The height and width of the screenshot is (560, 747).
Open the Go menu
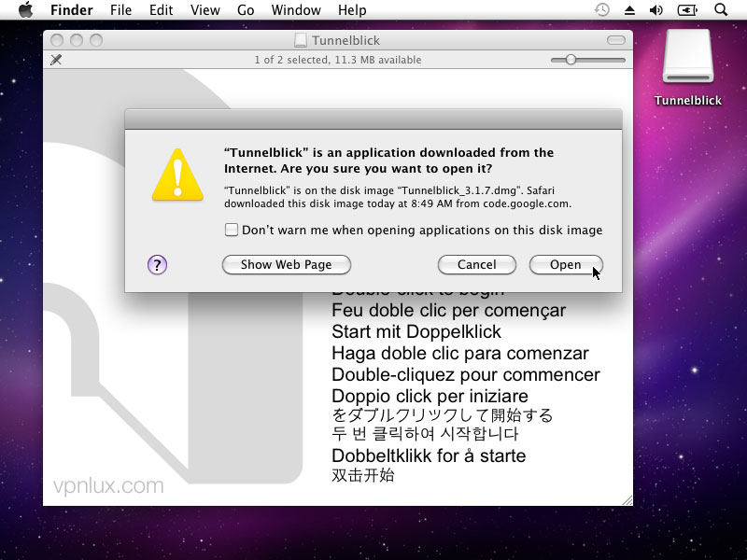click(x=246, y=10)
